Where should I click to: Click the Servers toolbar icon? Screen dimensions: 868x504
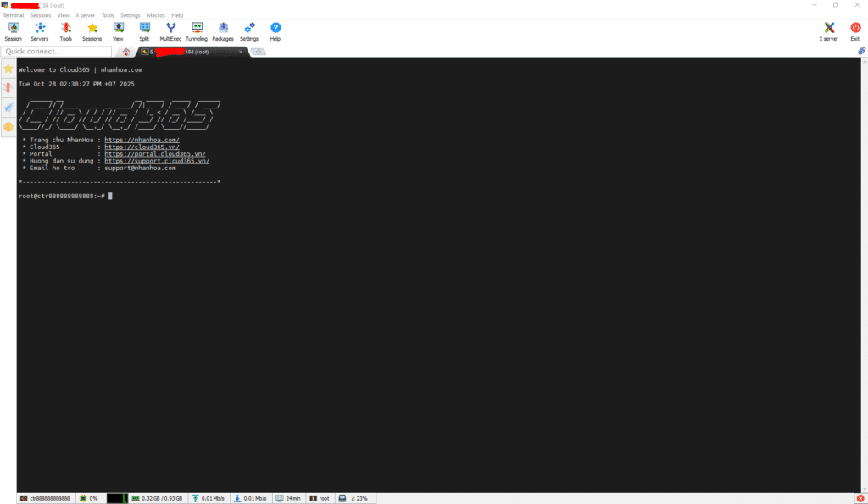(40, 31)
